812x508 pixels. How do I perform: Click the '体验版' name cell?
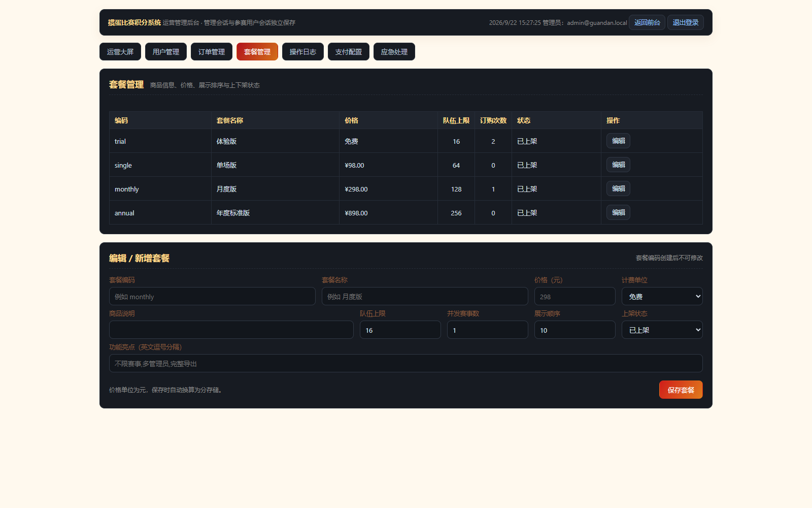click(x=275, y=141)
